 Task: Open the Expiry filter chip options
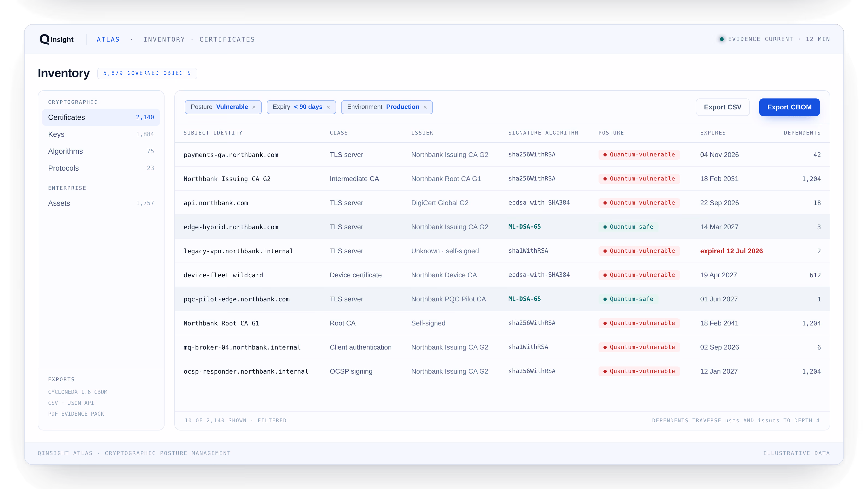297,107
